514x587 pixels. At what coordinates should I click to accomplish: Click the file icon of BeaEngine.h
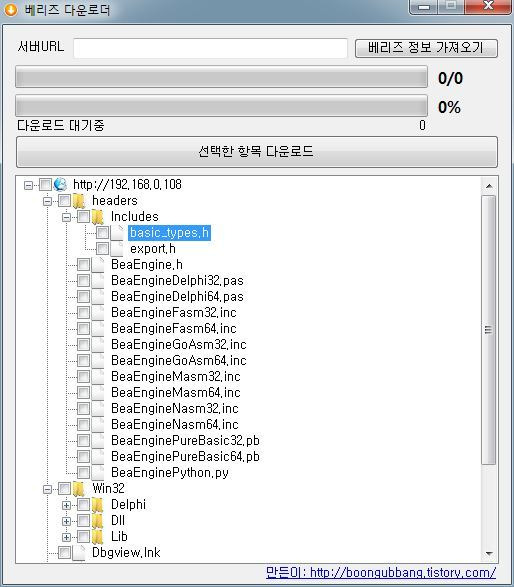pyautogui.click(x=98, y=265)
